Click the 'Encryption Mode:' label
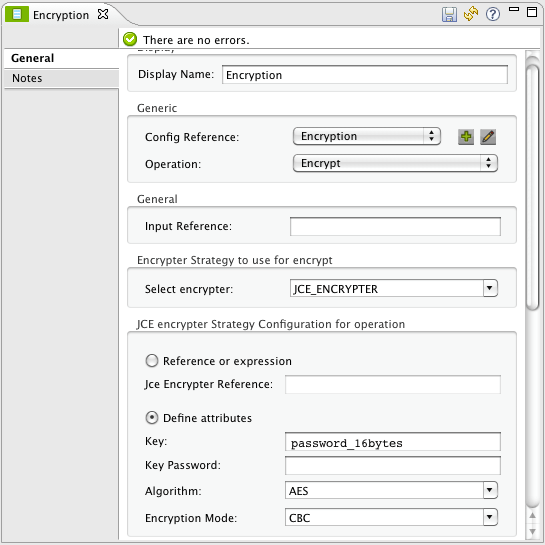This screenshot has height=545, width=545. (x=191, y=518)
